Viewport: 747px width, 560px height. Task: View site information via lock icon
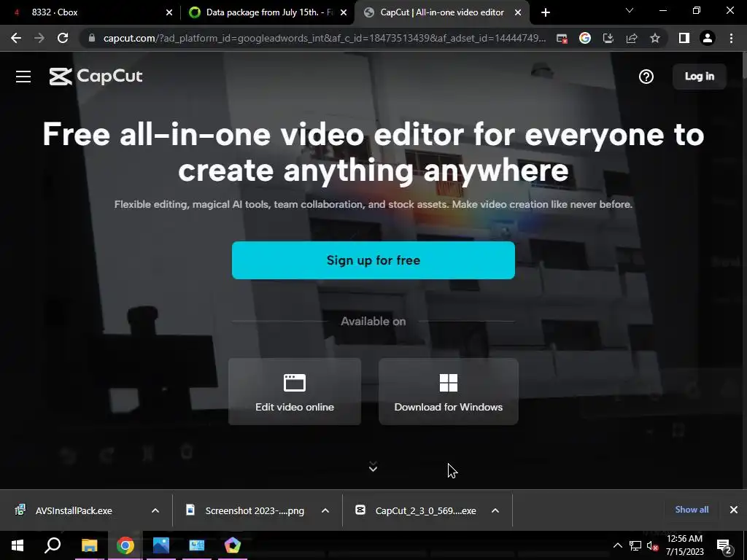pyautogui.click(x=92, y=38)
